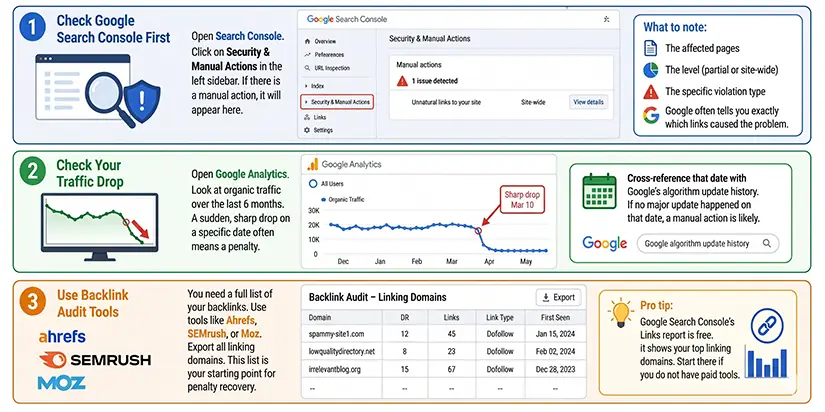Click the Links column header
This screenshot has width=825, height=412.
click(x=451, y=317)
